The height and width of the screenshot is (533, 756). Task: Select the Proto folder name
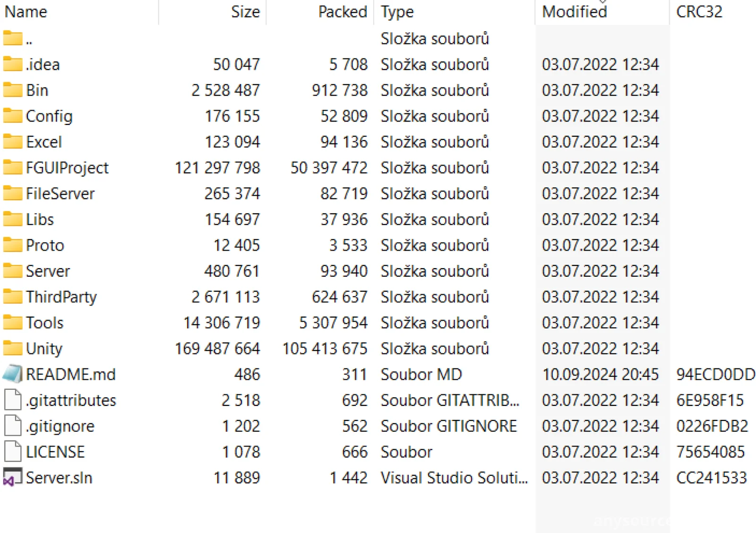[x=45, y=245]
